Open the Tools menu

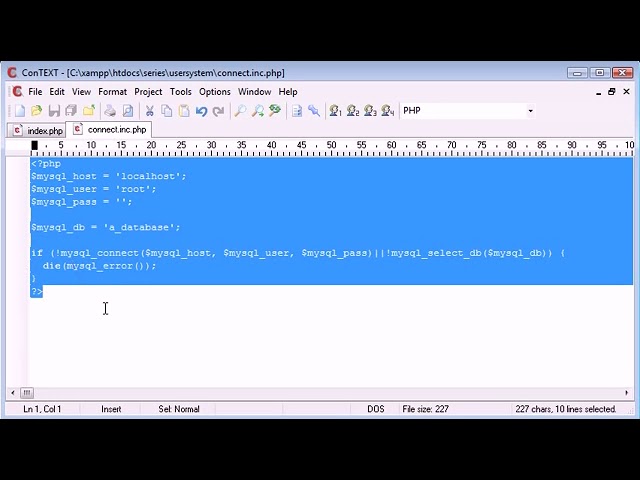click(180, 91)
